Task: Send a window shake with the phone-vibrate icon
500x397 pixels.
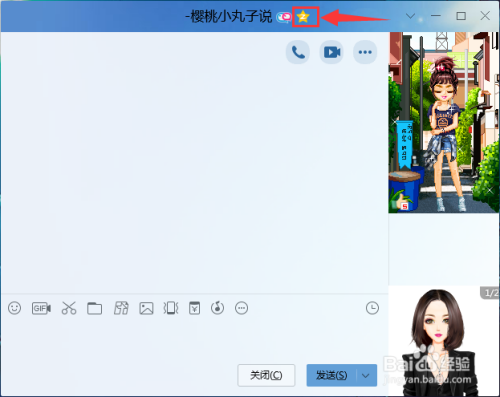Action: click(171, 308)
